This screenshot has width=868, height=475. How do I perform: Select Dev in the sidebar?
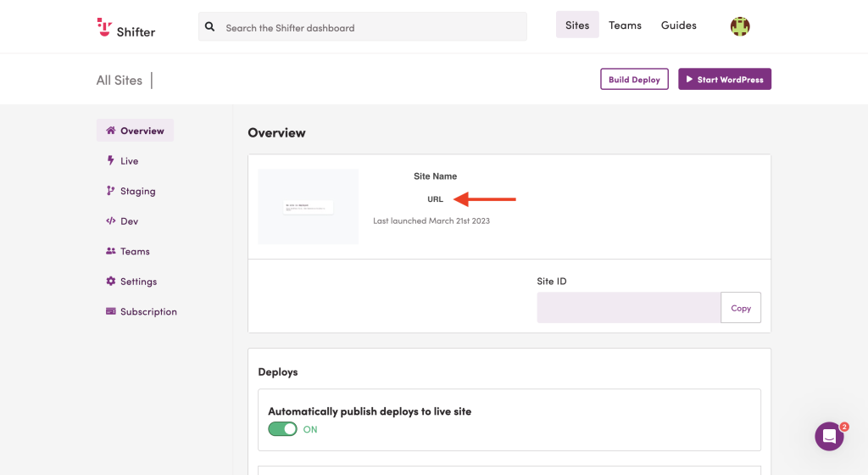point(122,221)
